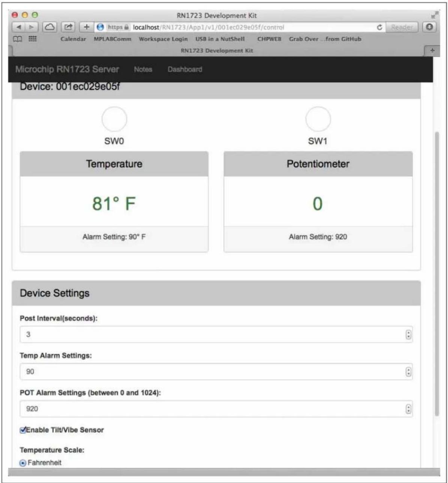The image size is (448, 483).
Task: Click the Alarm Setting: 90° F text
Action: click(x=114, y=237)
